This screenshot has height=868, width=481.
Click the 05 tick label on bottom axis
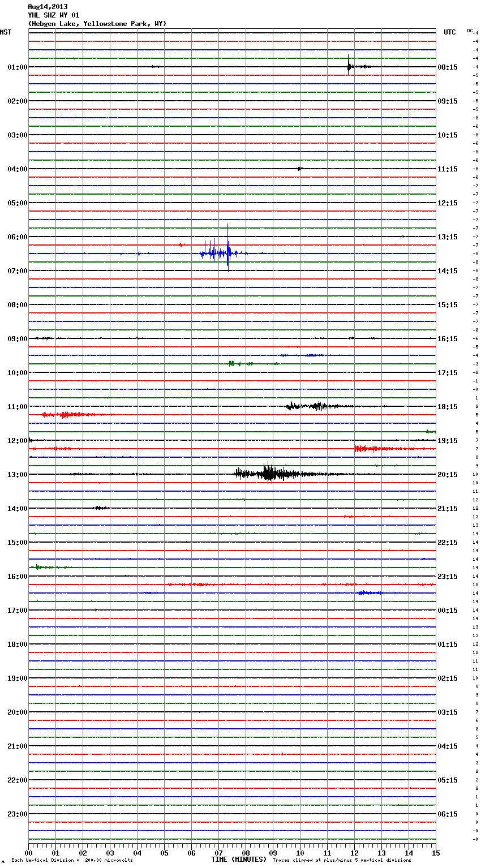[164, 853]
